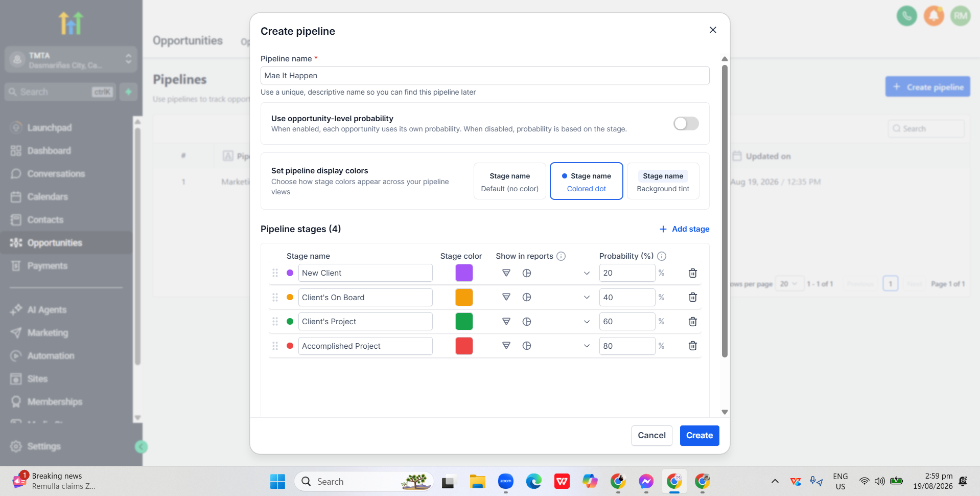This screenshot has width=980, height=496.
Task: Open notifications bell icon
Action: [934, 16]
